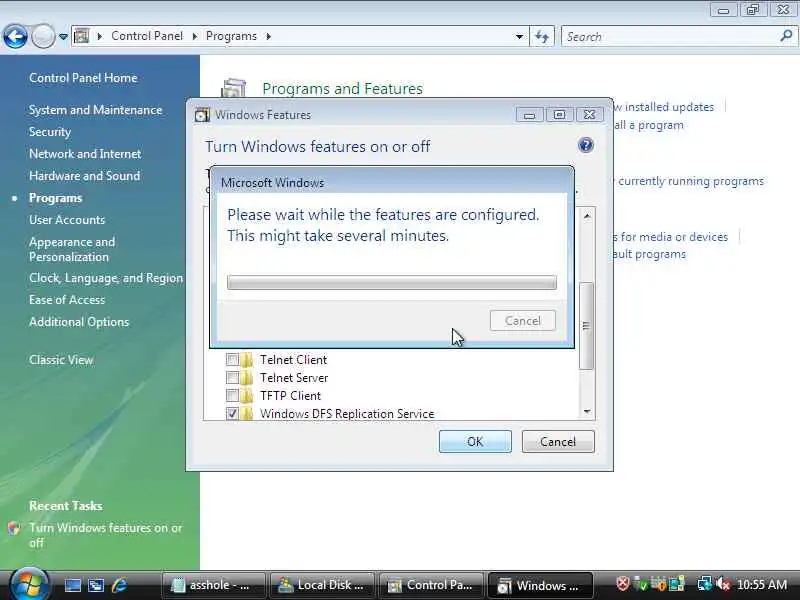The height and width of the screenshot is (600, 800).
Task: Uncheck Windows DFS Replication Service checkbox
Action: pyautogui.click(x=232, y=413)
